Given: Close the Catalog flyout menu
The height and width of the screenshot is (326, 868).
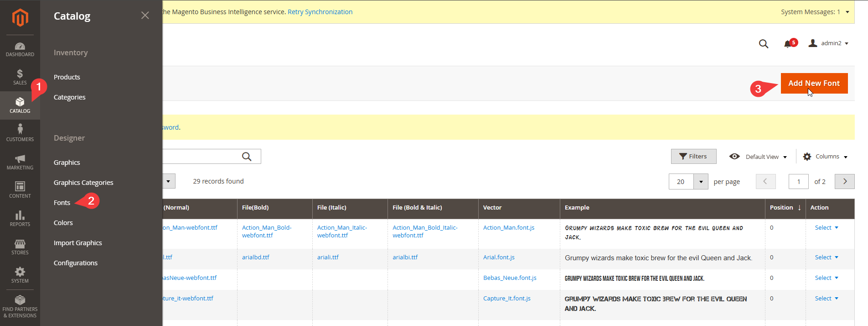Looking at the screenshot, I should tap(145, 16).
